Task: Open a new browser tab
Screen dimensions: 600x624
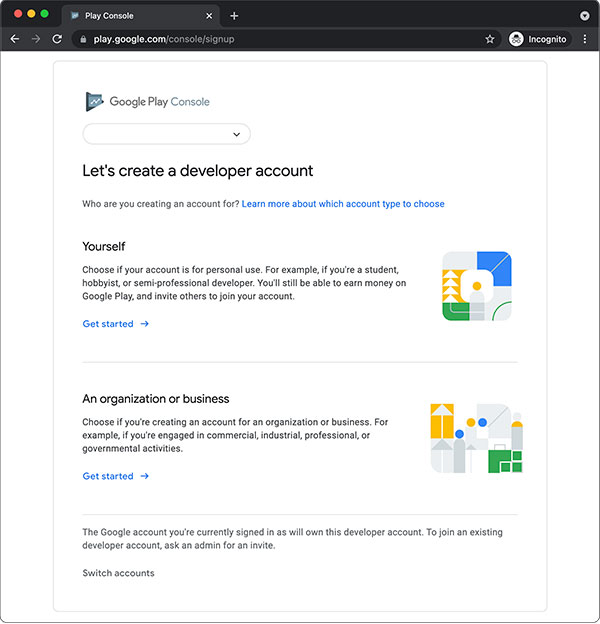Action: coord(234,16)
